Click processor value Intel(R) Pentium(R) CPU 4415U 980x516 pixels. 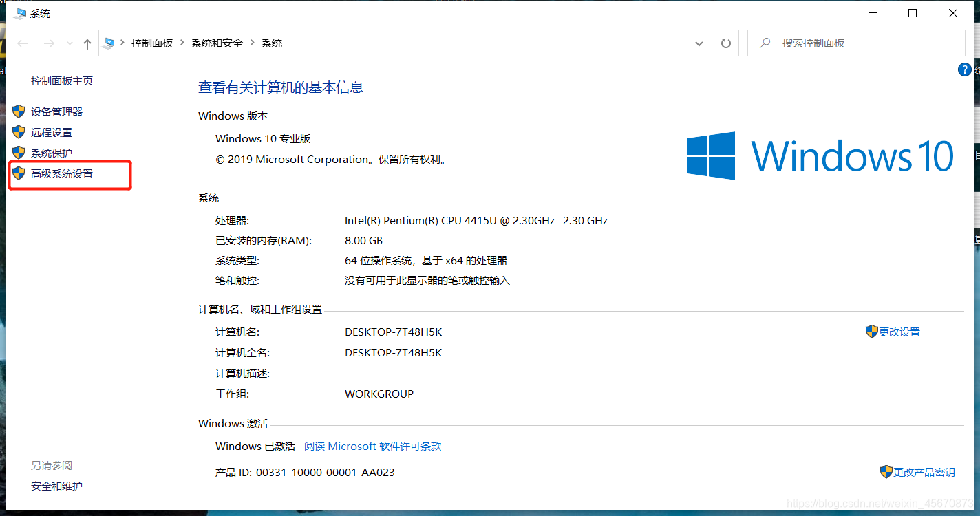(x=476, y=221)
